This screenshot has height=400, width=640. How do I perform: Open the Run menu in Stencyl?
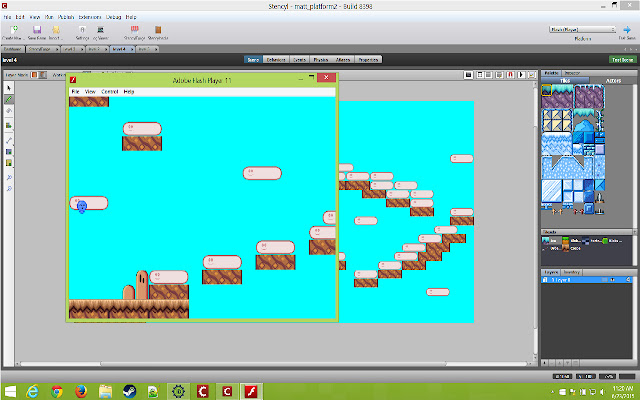(x=49, y=17)
